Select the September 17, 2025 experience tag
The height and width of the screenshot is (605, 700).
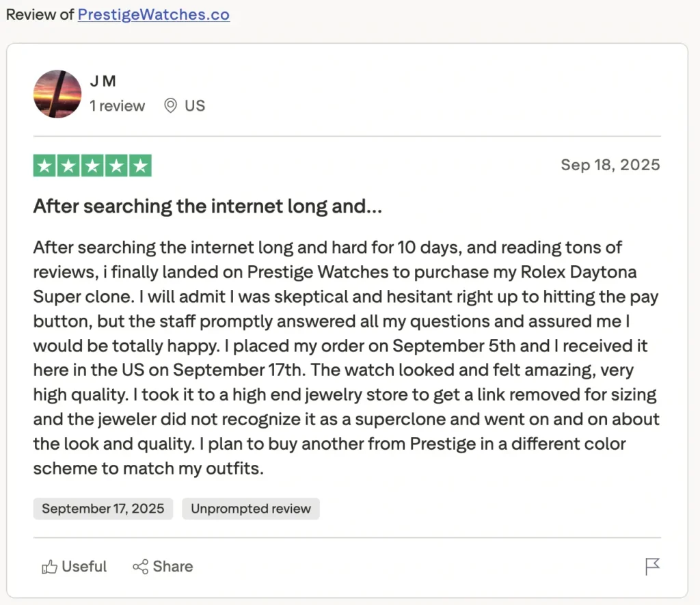(103, 508)
